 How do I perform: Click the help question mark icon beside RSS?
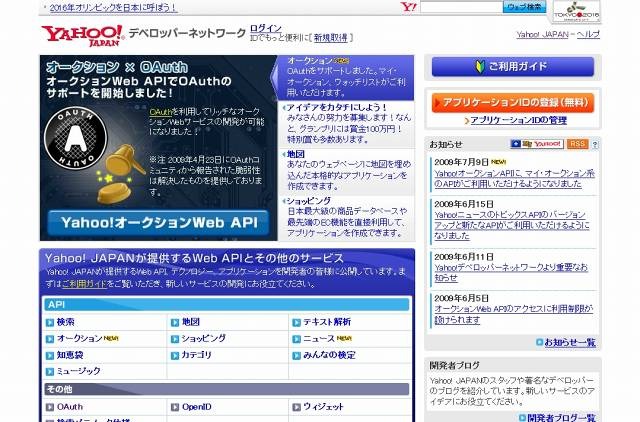(x=596, y=144)
